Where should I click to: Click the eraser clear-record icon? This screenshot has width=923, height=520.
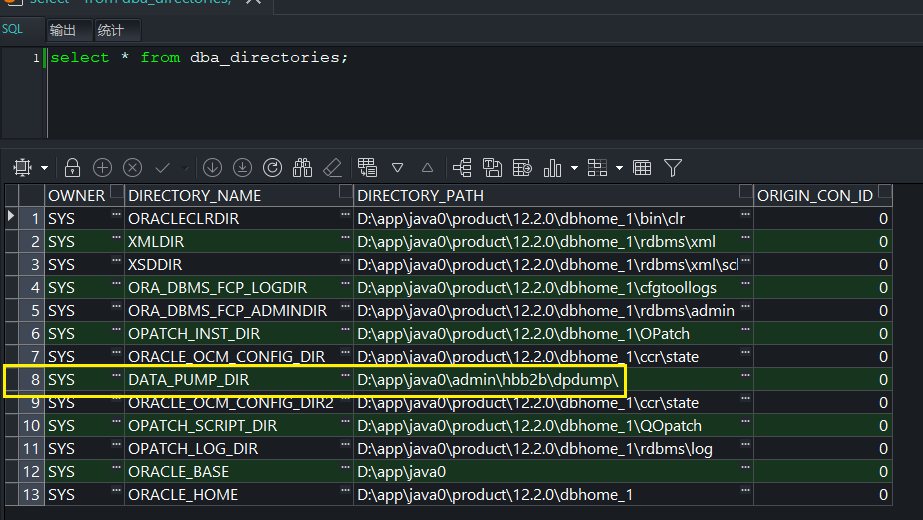click(333, 167)
